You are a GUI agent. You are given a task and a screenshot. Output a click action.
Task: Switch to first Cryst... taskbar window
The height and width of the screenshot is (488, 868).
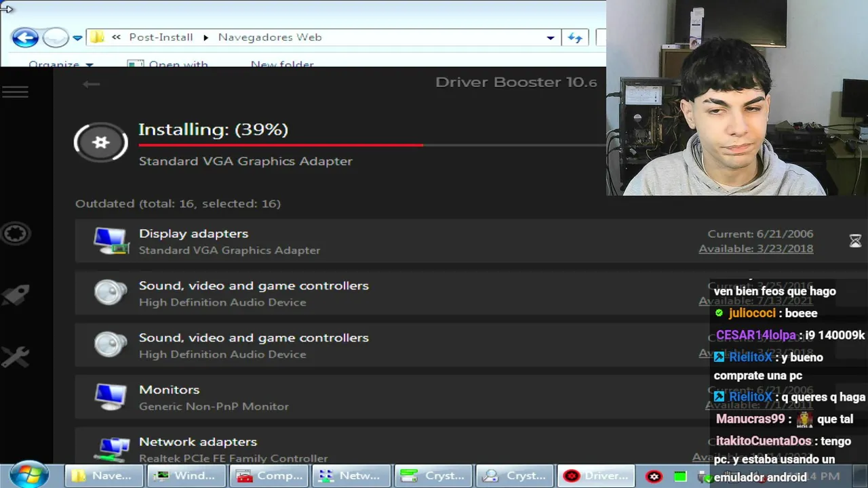[x=434, y=476]
